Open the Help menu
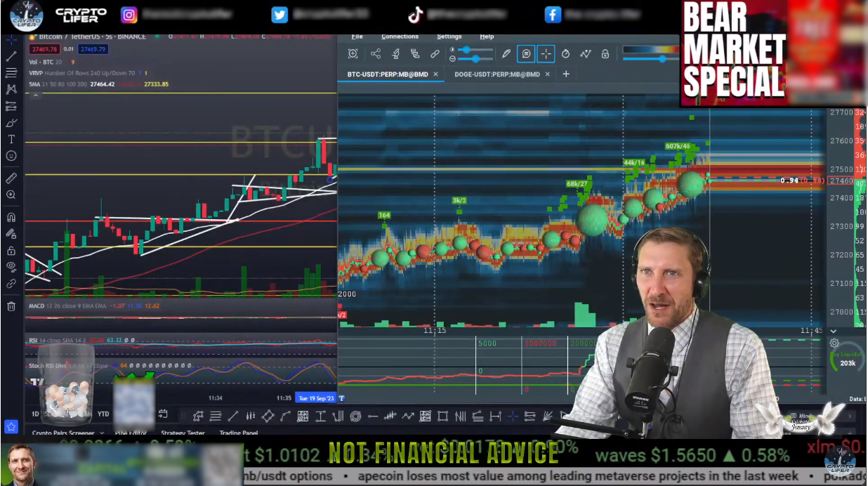Screen dimensions: 868x486 pos(487,37)
